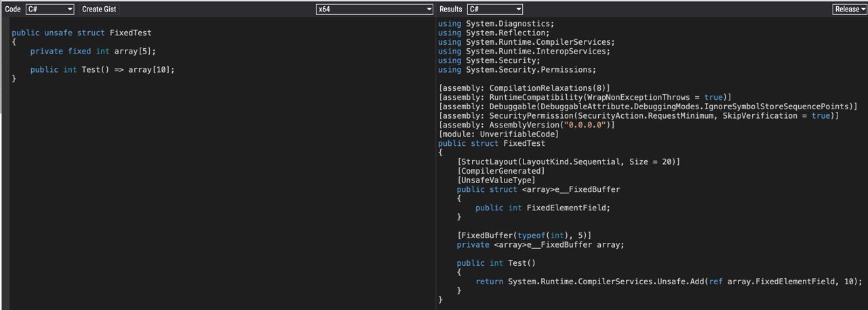Screen dimensions: 868x310
Task: Click 'using System.Runtime.InteropServices;' line
Action: (524, 51)
